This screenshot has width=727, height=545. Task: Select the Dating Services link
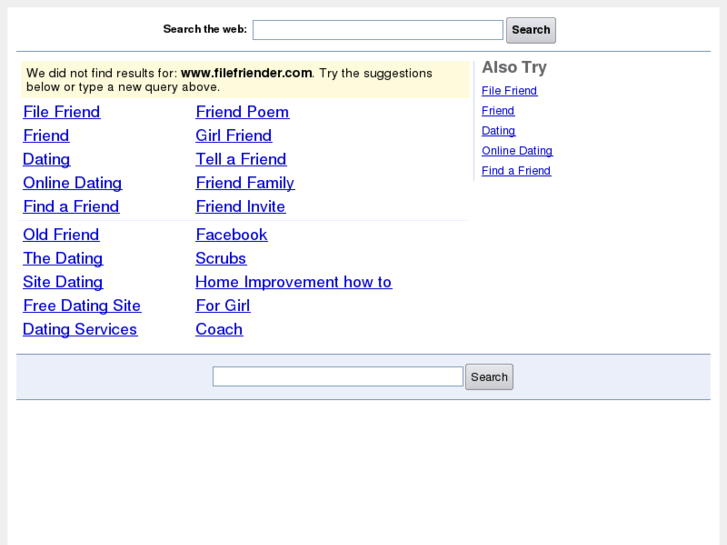point(80,330)
